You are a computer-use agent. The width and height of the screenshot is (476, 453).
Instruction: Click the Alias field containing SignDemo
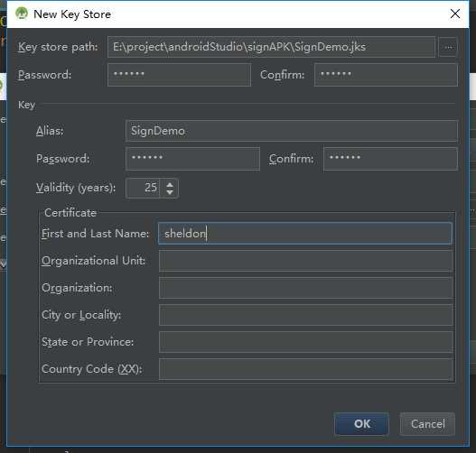(x=292, y=131)
